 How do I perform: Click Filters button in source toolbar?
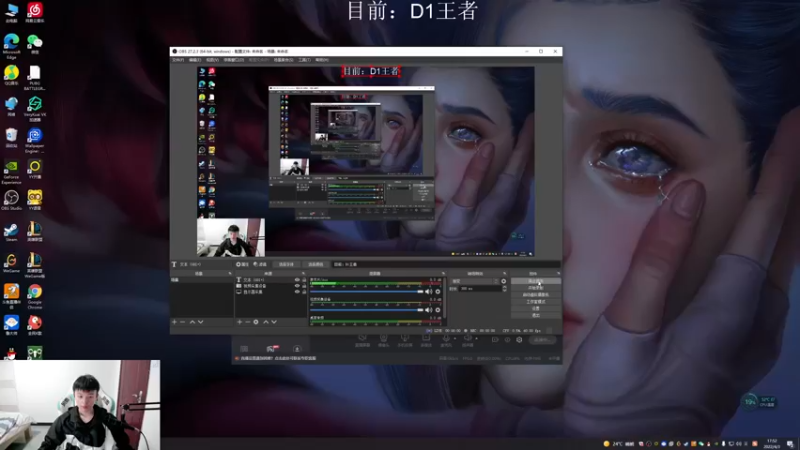(260, 264)
